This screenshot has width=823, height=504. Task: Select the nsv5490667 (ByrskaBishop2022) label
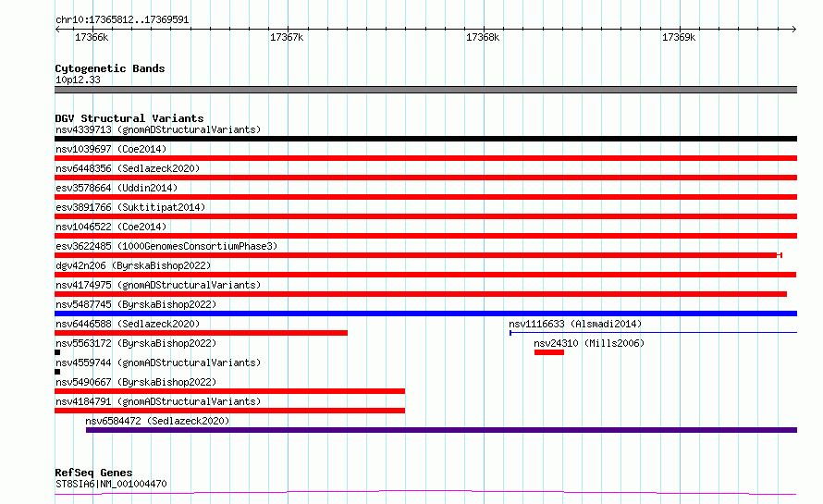tap(136, 382)
